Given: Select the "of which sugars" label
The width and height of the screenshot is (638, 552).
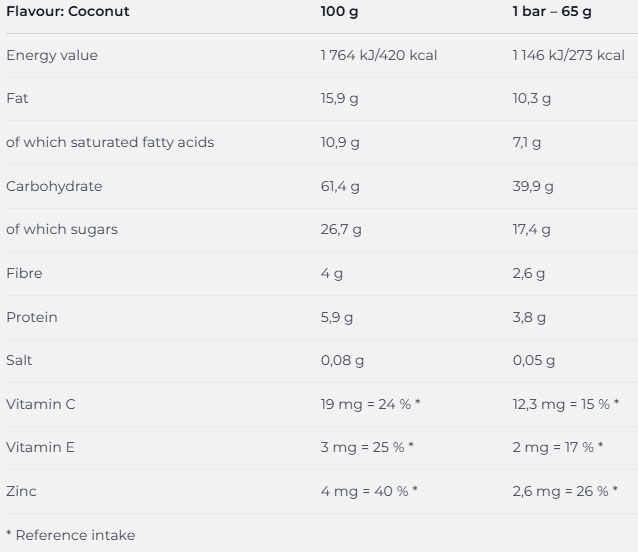Looking at the screenshot, I should click(62, 229).
